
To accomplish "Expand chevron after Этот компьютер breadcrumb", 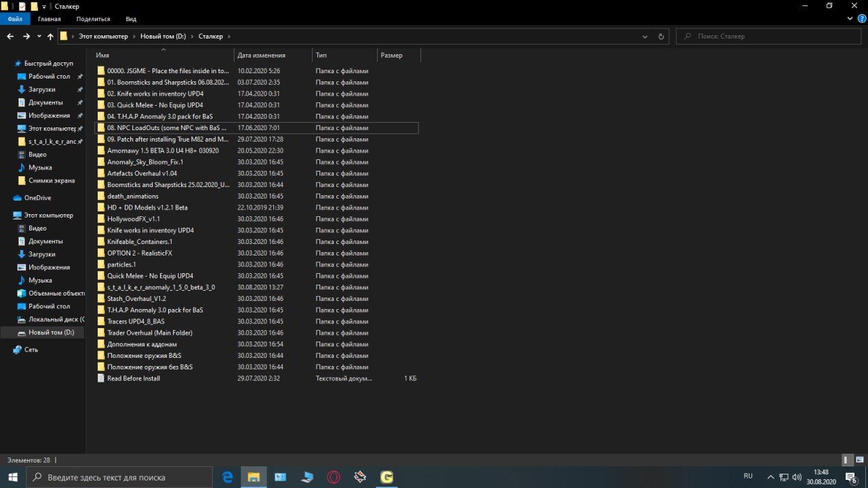I will pyautogui.click(x=134, y=37).
